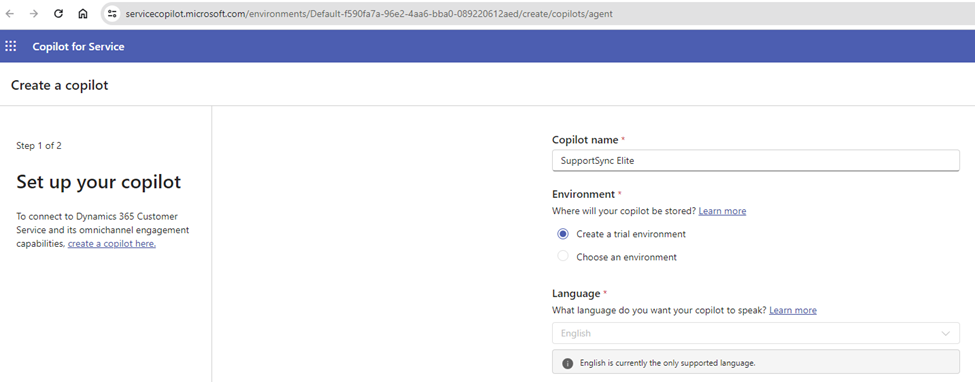The image size is (975, 382).
Task: Click the Step 1 of 2 indicator
Action: coord(39,146)
